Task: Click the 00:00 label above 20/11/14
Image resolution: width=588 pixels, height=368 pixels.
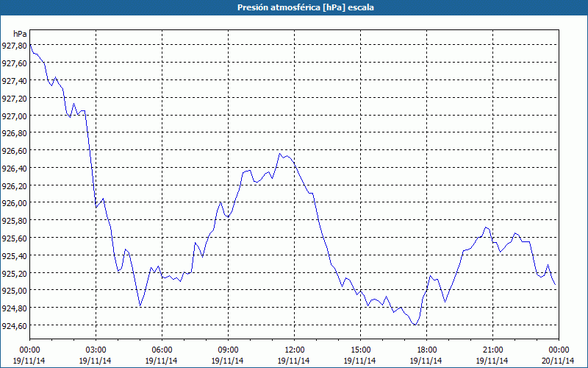Action: point(559,350)
